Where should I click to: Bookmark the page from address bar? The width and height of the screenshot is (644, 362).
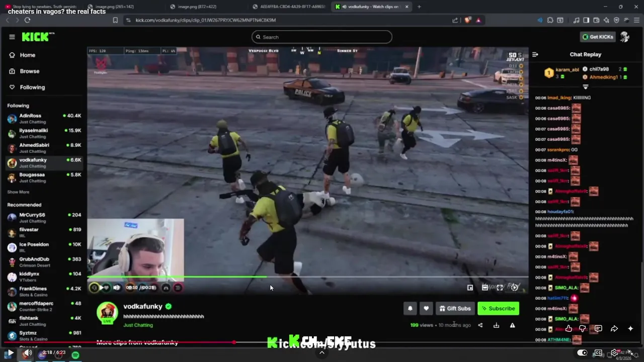[x=115, y=20]
